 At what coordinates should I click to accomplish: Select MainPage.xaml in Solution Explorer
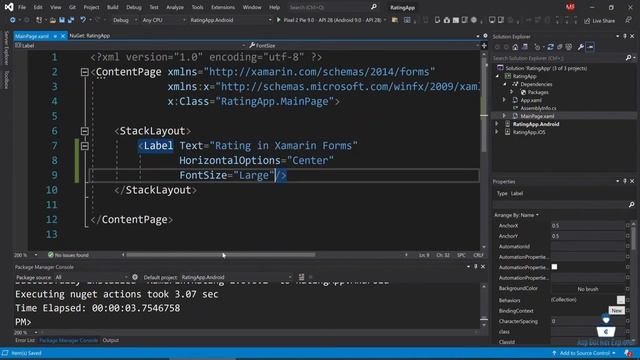tap(537, 116)
